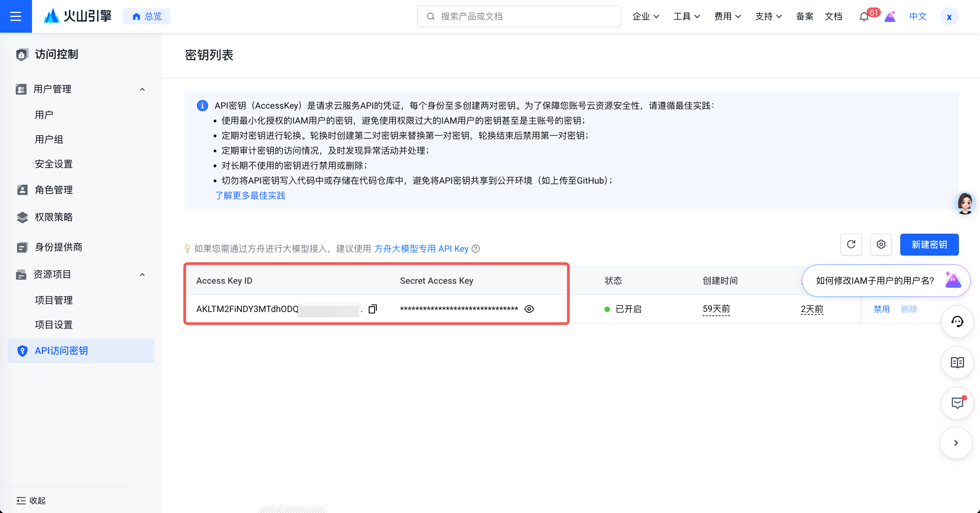This screenshot has width=980, height=513.
Task: Click the 状态 column header
Action: (x=613, y=281)
